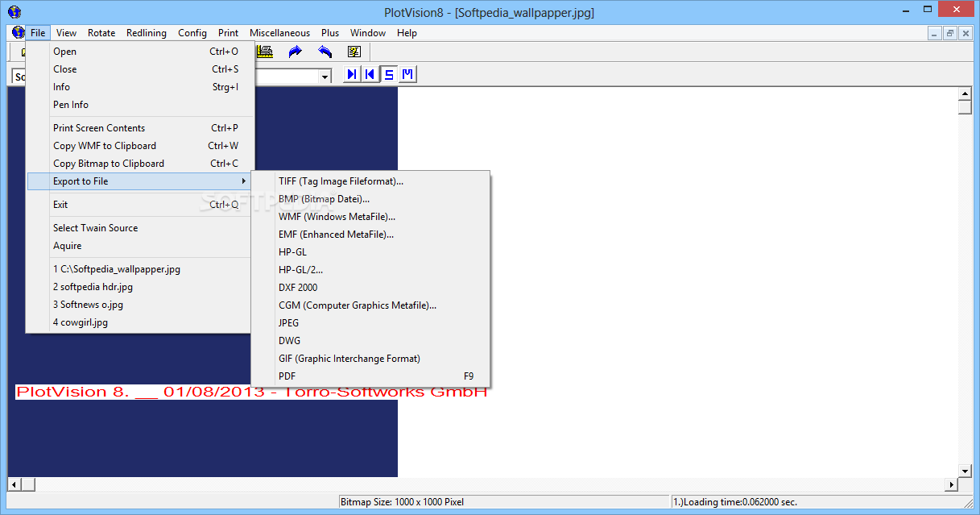Choose Select Twain Source
Viewport: 980px width, 515px height.
(x=140, y=228)
